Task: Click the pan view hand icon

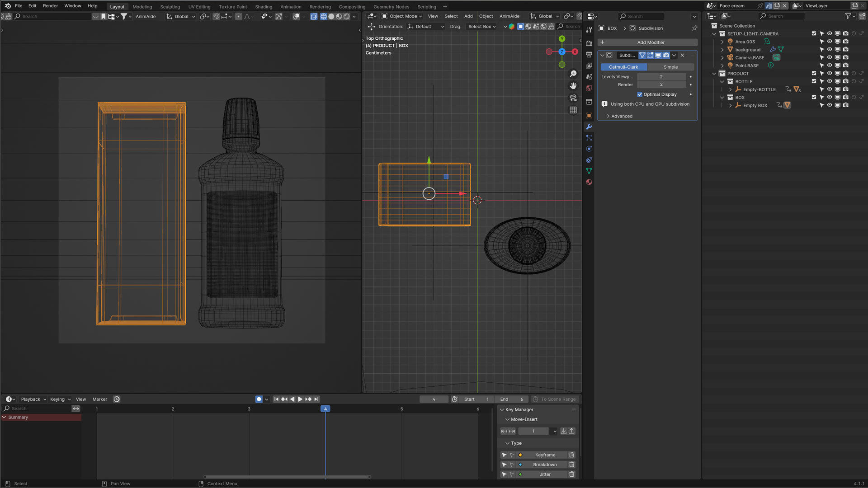Action: pyautogui.click(x=573, y=86)
